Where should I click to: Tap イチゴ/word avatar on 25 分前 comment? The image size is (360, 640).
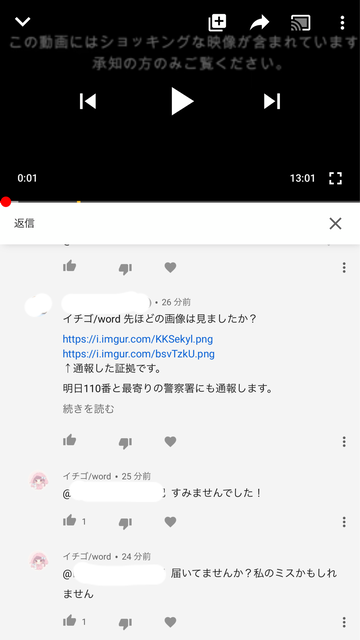pos(39,481)
